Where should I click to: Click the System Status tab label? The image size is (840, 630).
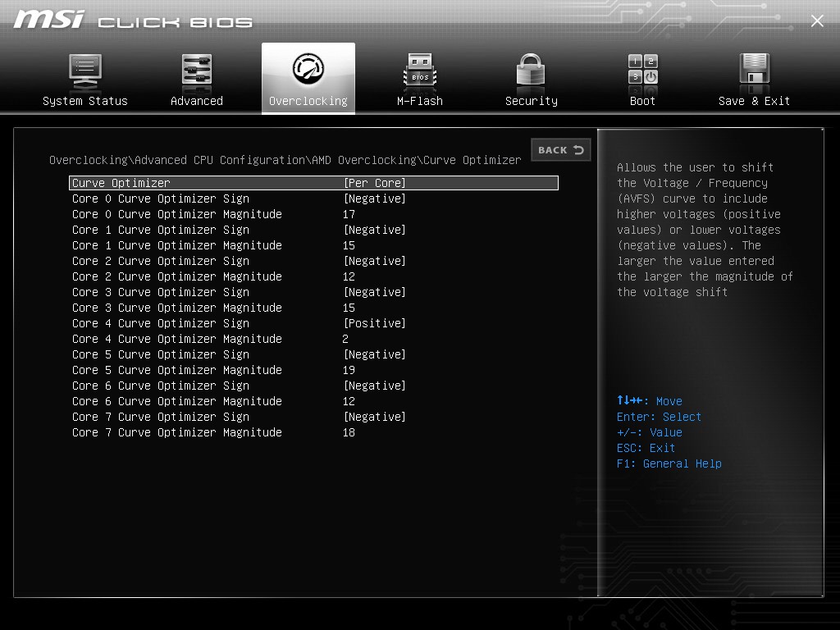85,101
